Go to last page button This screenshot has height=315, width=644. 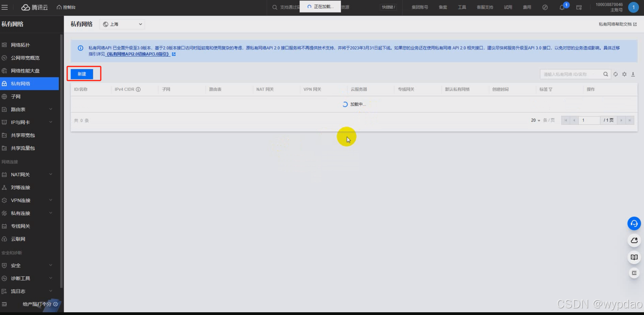pos(630,120)
